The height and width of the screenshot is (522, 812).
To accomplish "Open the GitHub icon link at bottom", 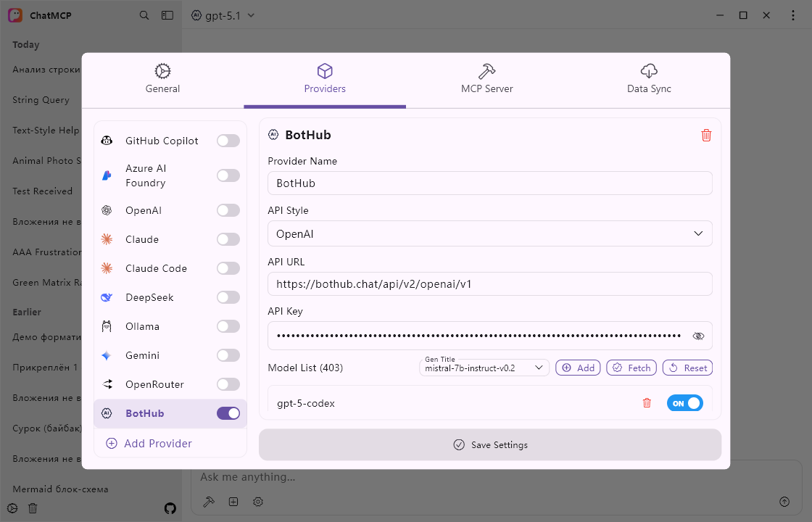I will (x=170, y=508).
